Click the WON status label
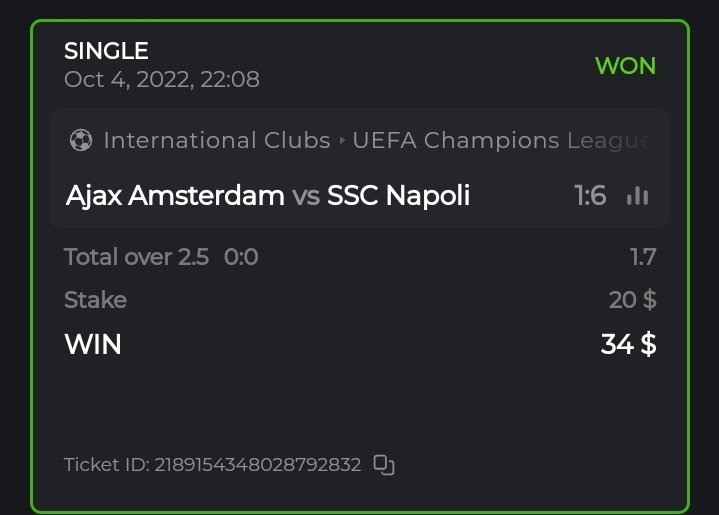Screen dimensions: 719x515 click(625, 66)
